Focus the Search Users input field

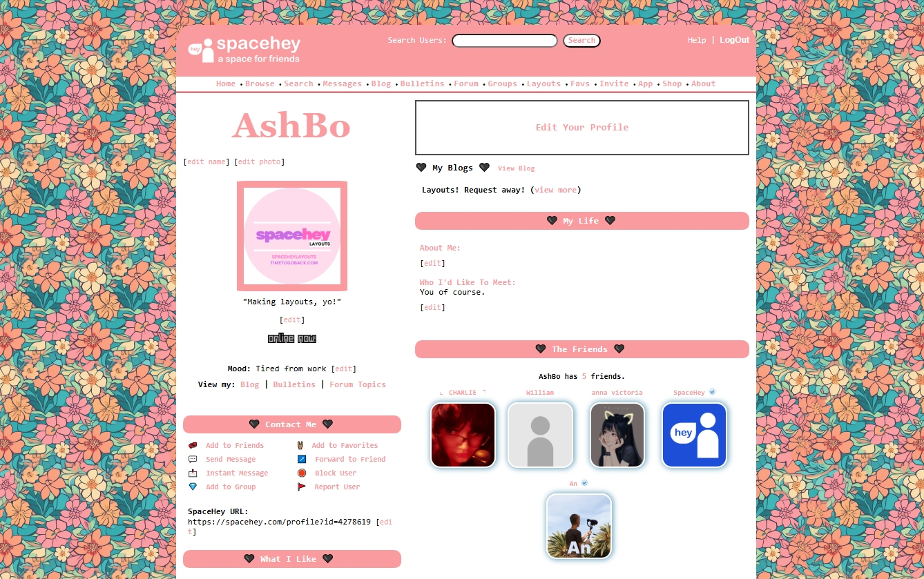(505, 41)
